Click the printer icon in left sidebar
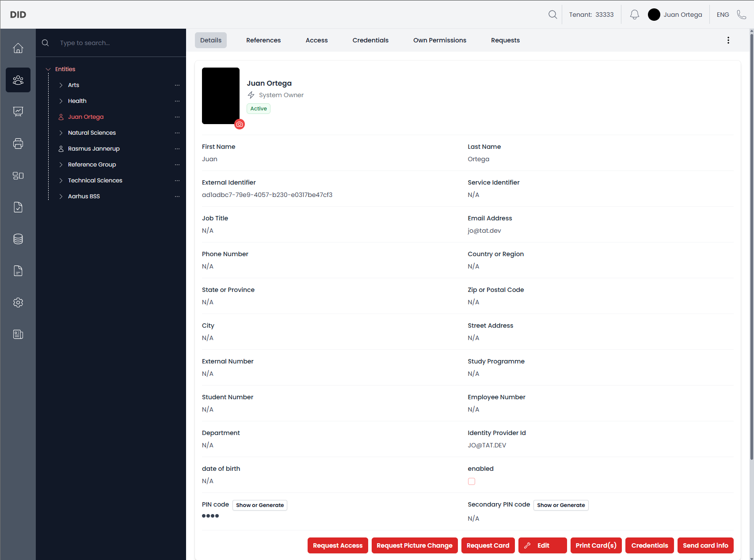 click(x=18, y=144)
